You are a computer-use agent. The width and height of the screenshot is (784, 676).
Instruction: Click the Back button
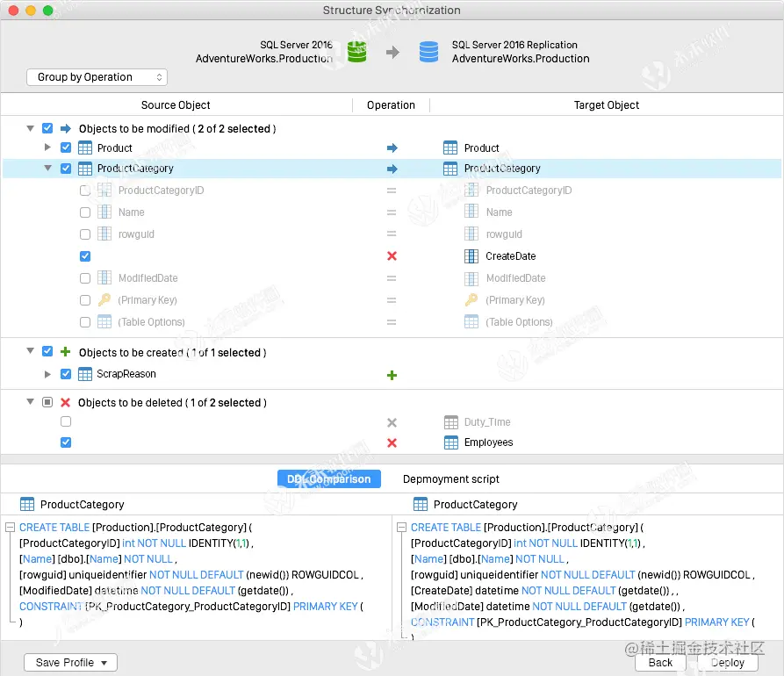point(660,663)
